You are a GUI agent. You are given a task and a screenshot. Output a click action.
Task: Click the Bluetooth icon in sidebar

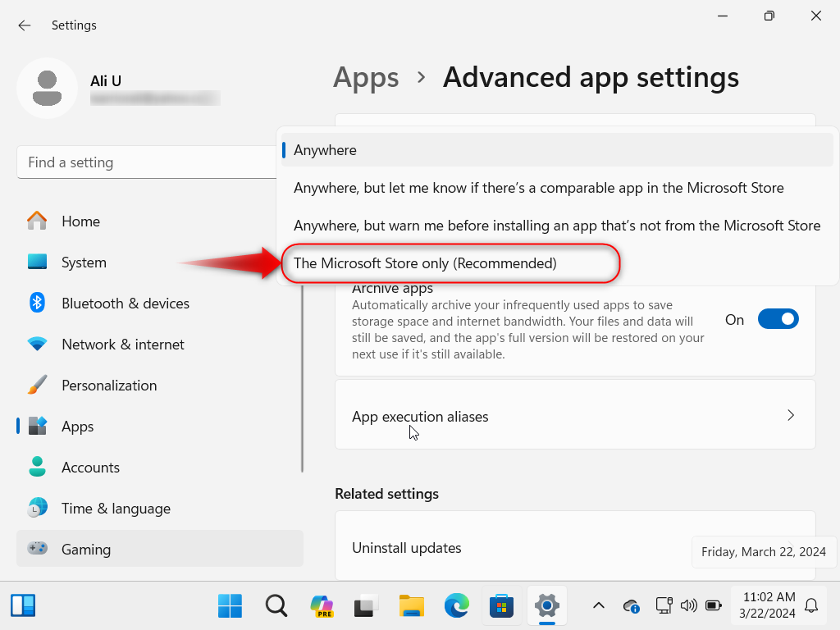[37, 303]
